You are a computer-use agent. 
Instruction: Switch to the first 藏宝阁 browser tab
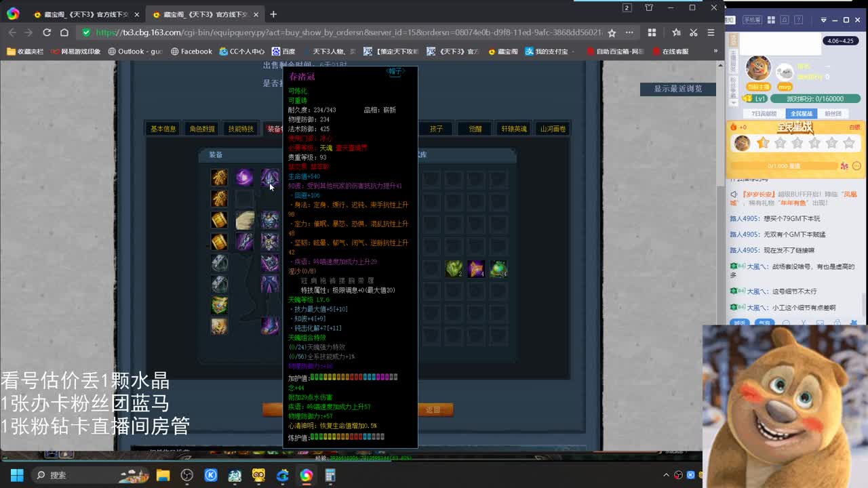click(86, 14)
